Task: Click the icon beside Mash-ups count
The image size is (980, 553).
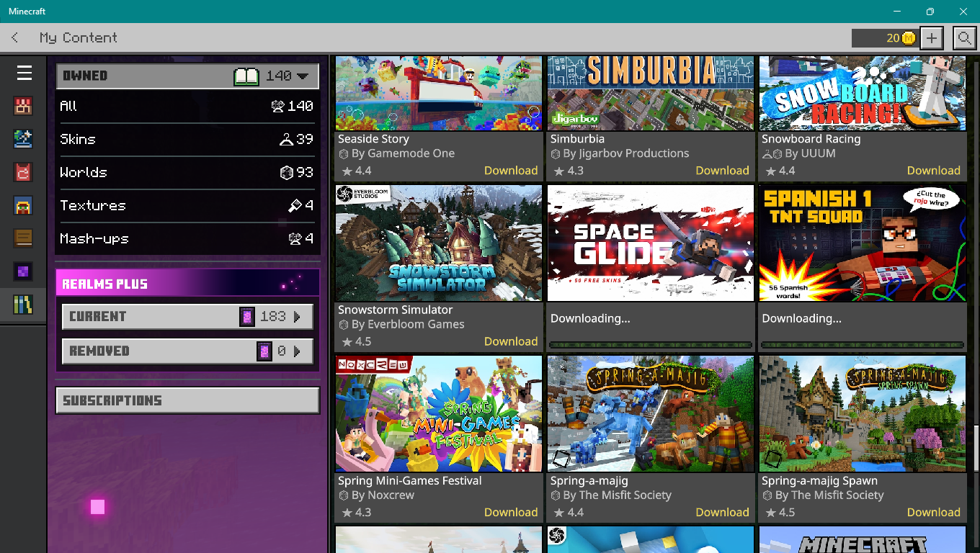Action: (295, 239)
